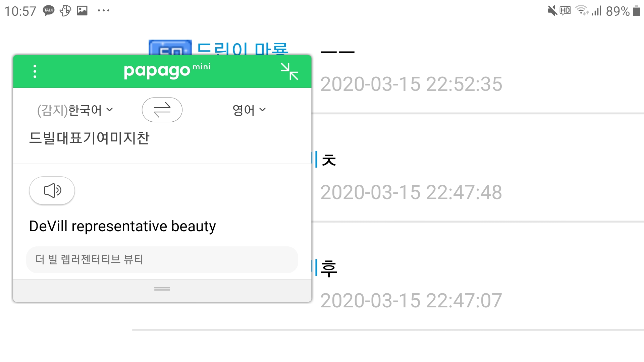Swap source and target languages

pyautogui.click(x=162, y=110)
